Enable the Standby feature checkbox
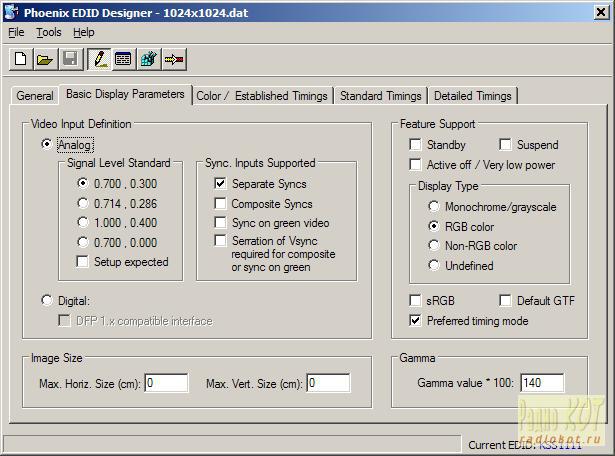The width and height of the screenshot is (615, 456). [415, 144]
